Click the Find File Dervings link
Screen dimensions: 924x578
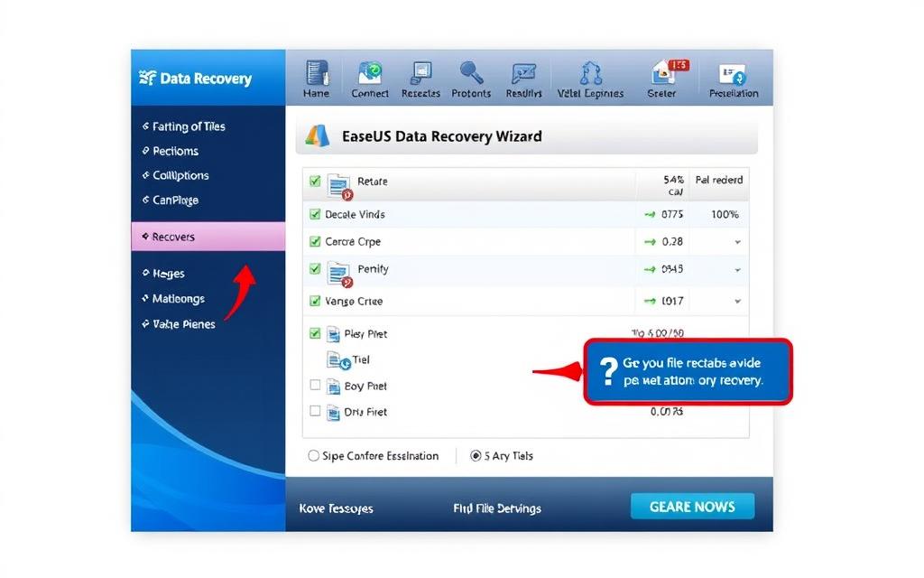(497, 508)
